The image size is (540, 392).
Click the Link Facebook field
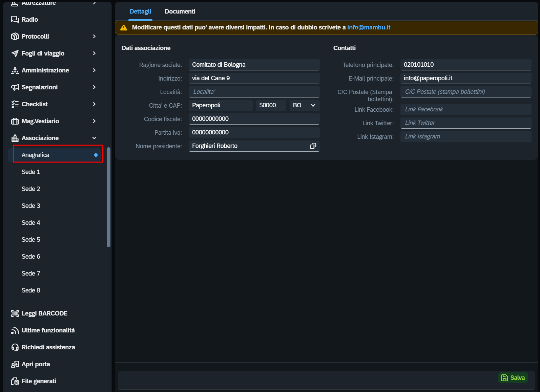[466, 109]
